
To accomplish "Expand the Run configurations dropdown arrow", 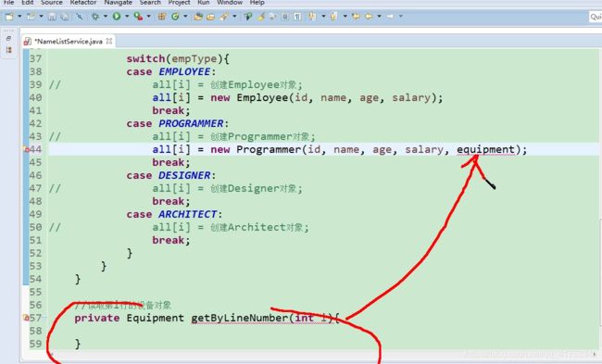I will tap(127, 17).
